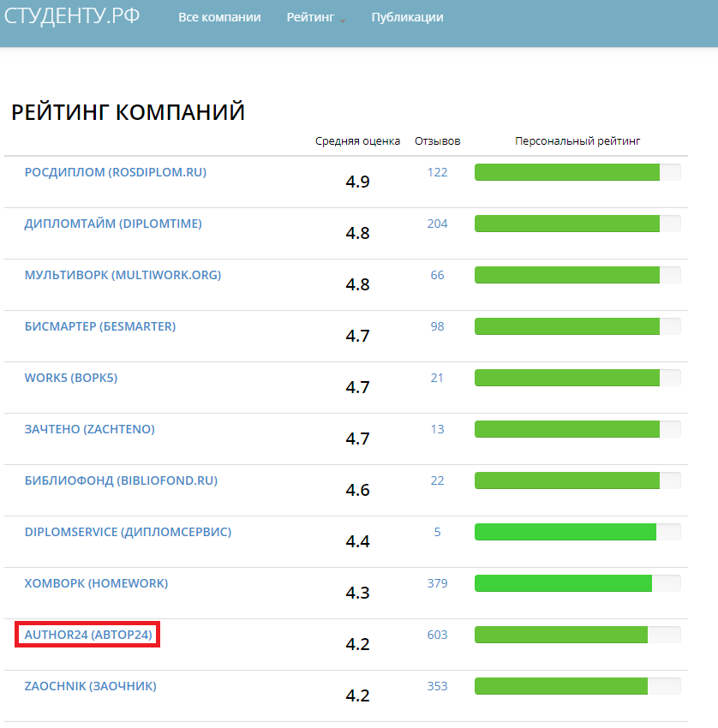Open the МУЛЬТИВОРК (MULTIWORK.ORG) company link
Viewport: 718px width, 728px height.
(x=123, y=275)
